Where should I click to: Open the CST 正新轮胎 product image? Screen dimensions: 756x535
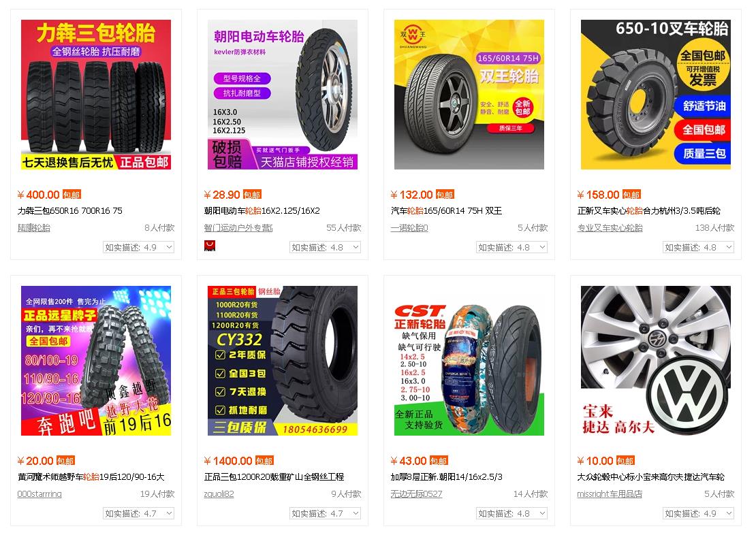click(469, 361)
